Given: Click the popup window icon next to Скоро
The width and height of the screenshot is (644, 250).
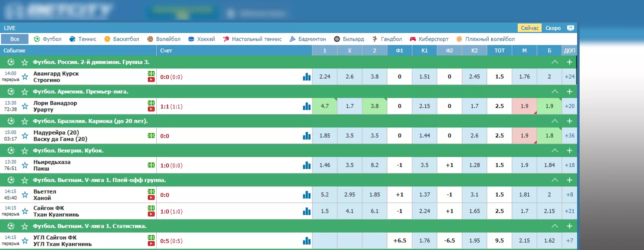Looking at the screenshot, I should pos(571,28).
